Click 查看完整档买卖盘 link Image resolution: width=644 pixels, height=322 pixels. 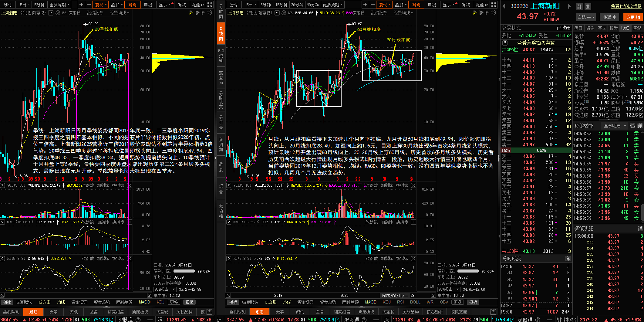click(536, 43)
